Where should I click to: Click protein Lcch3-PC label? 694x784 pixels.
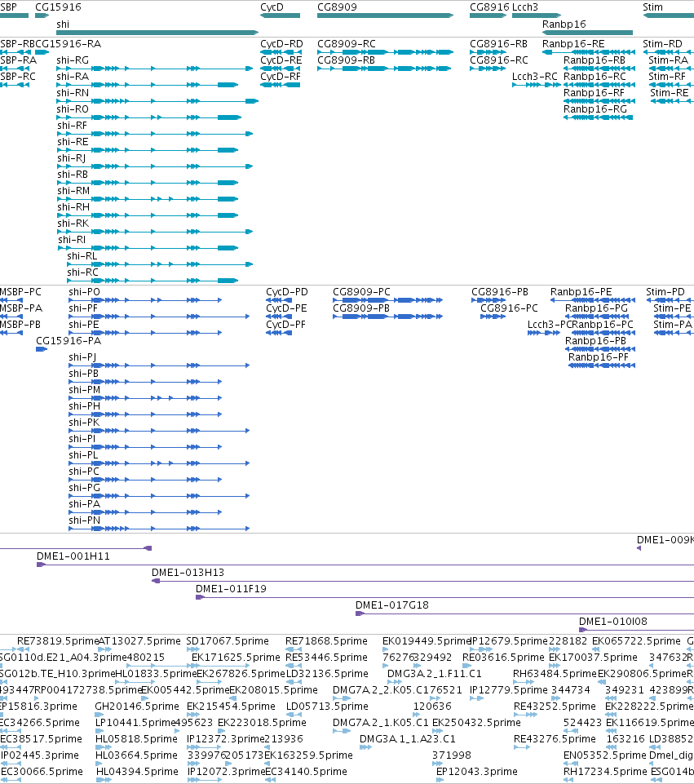coord(550,325)
